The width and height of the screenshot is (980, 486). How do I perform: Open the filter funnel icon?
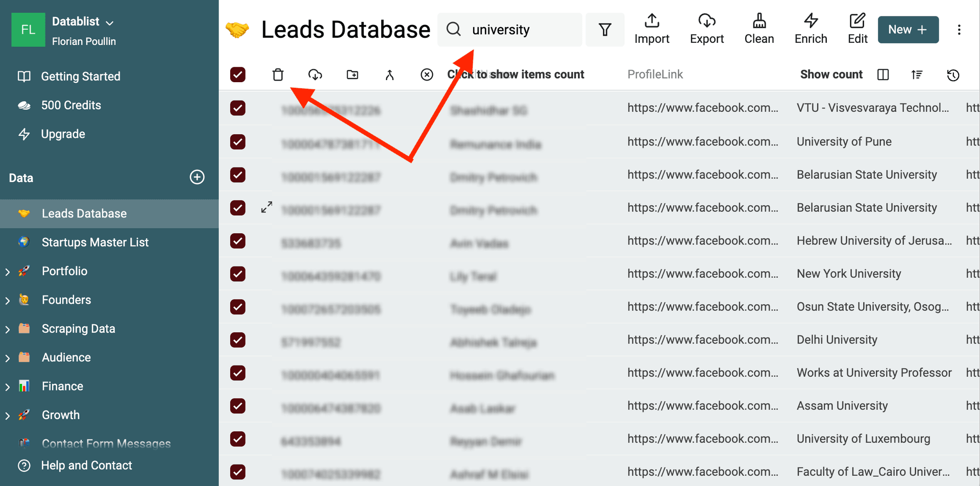[605, 30]
